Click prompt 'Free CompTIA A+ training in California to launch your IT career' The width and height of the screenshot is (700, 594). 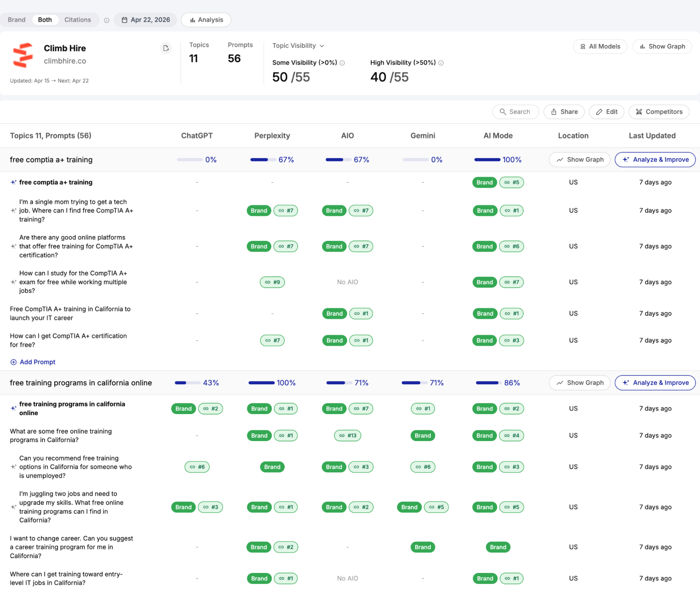point(70,314)
